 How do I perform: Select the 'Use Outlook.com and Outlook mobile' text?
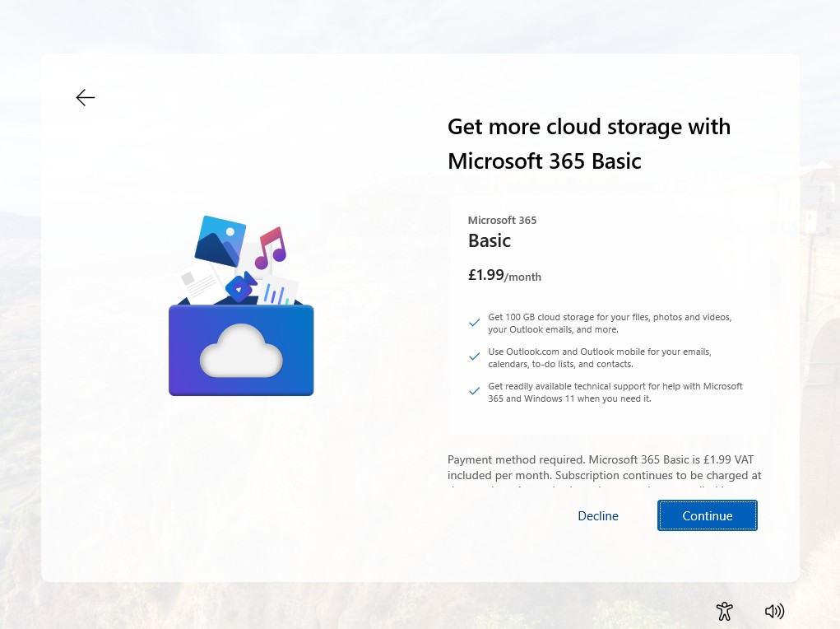(x=600, y=357)
